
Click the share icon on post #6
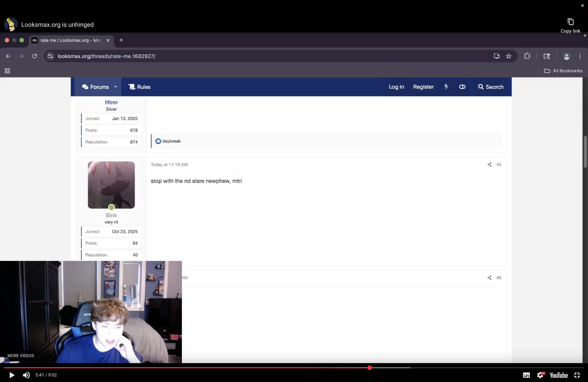click(x=489, y=278)
